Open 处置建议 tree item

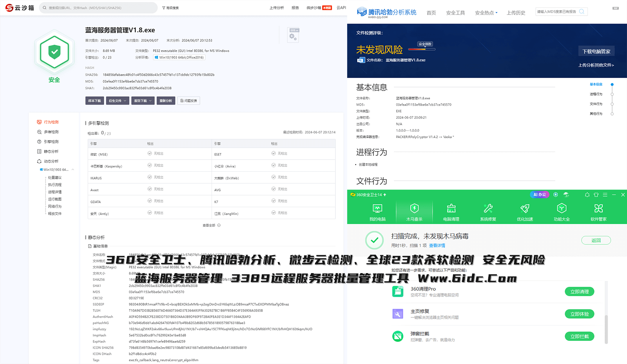pyautogui.click(x=55, y=177)
